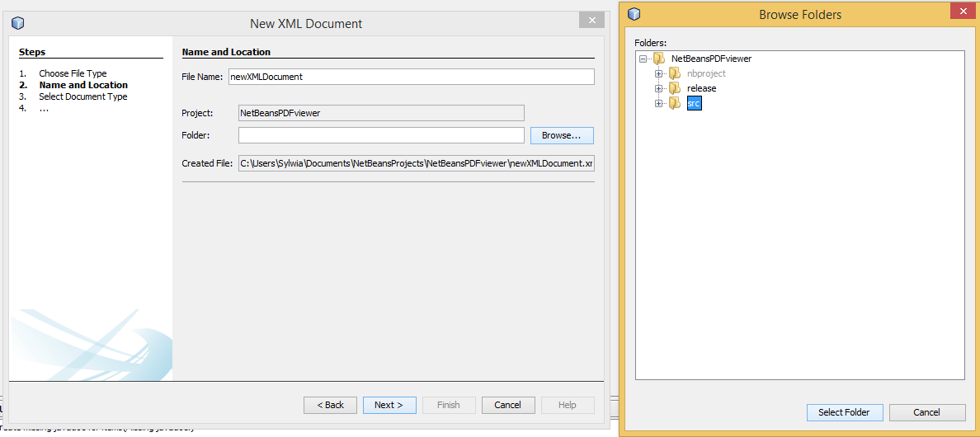The width and height of the screenshot is (980, 437).
Task: Click the src folder icon
Action: tap(674, 103)
